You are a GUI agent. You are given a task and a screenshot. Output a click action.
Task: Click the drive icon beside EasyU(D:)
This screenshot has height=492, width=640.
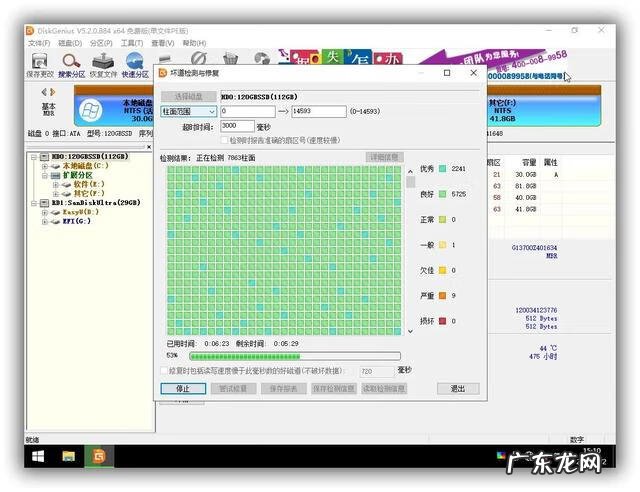[x=56, y=212]
